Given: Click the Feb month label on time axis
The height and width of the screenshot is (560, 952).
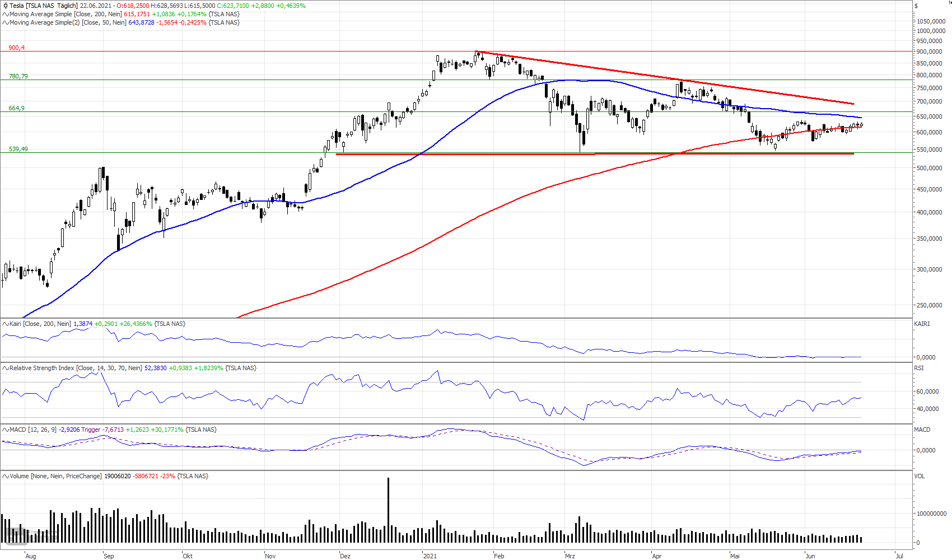Looking at the screenshot, I should coord(499,556).
